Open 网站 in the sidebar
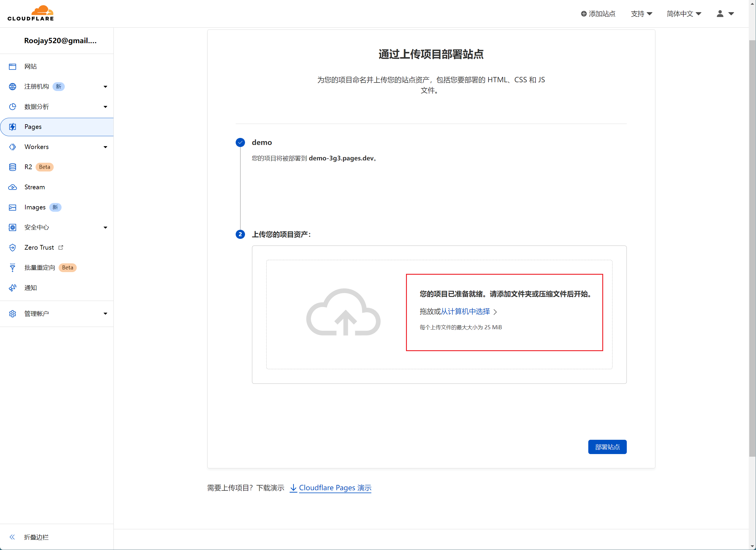This screenshot has height=550, width=756. (30, 66)
